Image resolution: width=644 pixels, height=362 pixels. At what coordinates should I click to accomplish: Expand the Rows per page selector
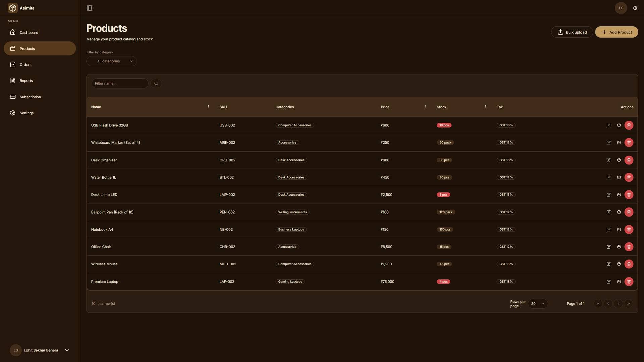538,303
